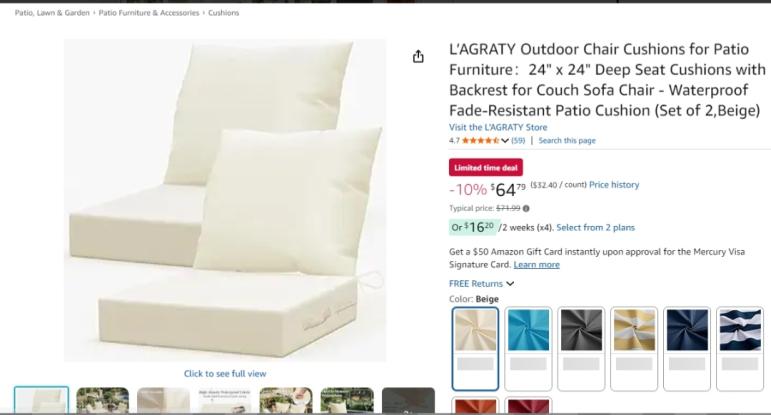Open the 59 customer reviews count
Image resolution: width=771 pixels, height=415 pixels.
518,141
